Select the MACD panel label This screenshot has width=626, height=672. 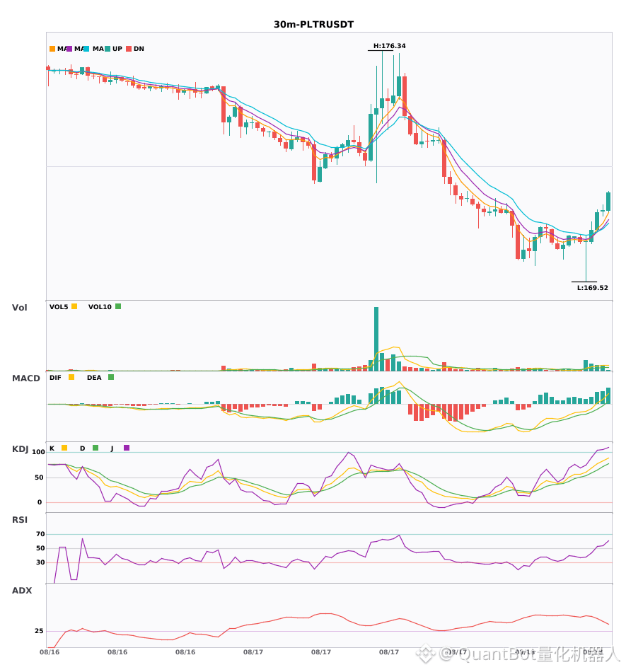(x=25, y=378)
